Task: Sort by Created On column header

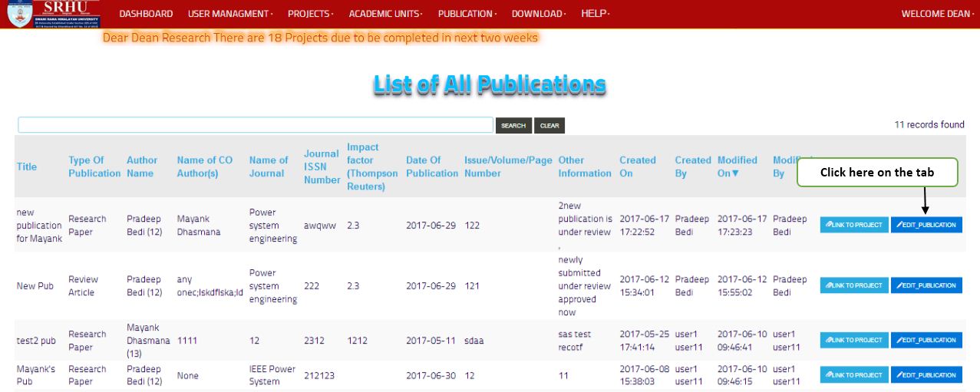Action: click(x=638, y=166)
